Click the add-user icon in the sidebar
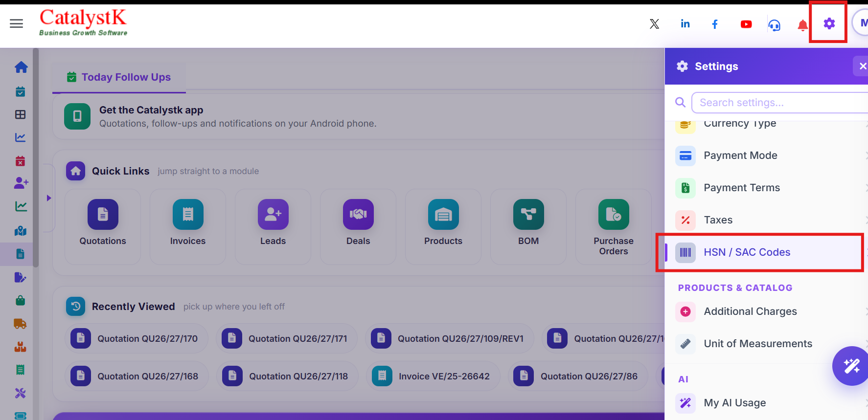The image size is (868, 420). pyautogui.click(x=21, y=183)
